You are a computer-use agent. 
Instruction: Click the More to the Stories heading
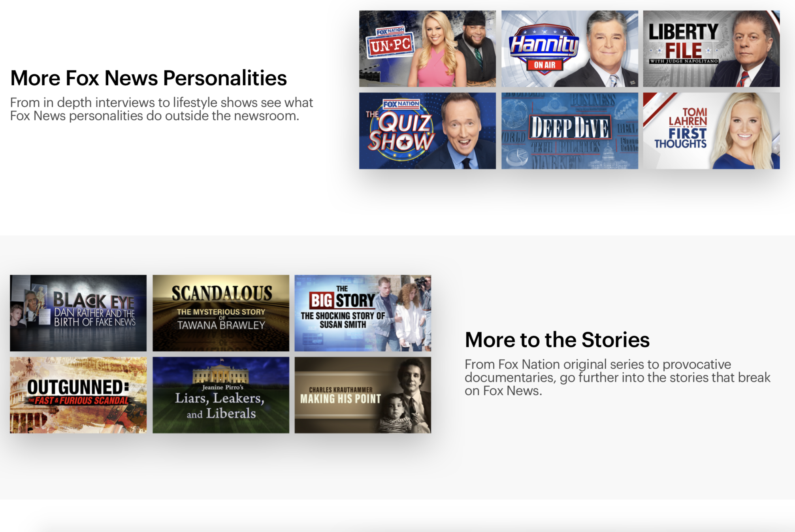(x=557, y=340)
